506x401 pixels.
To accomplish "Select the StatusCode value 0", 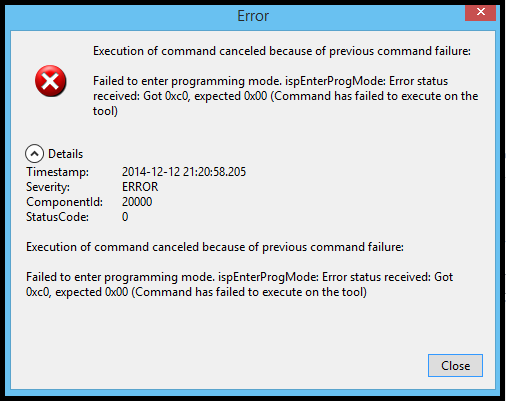I will [125, 217].
